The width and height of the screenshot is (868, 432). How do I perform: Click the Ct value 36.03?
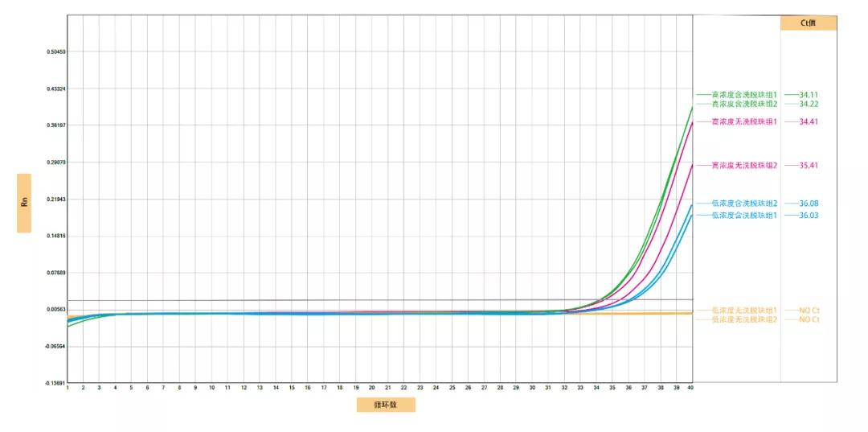809,216
